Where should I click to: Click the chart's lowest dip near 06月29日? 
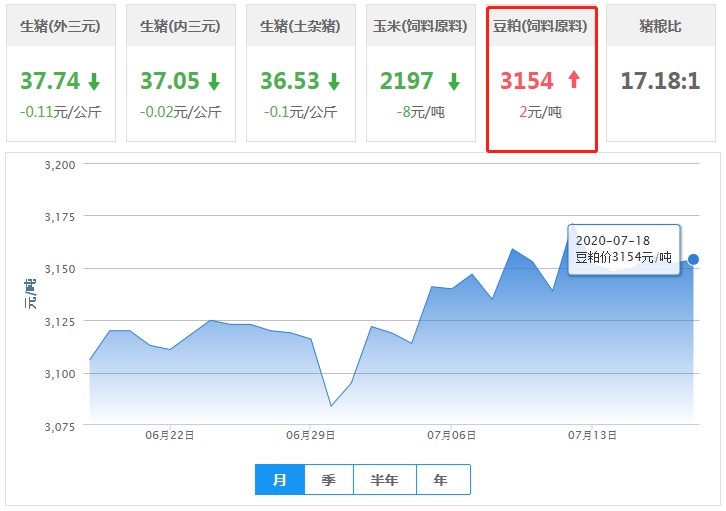[x=331, y=405]
